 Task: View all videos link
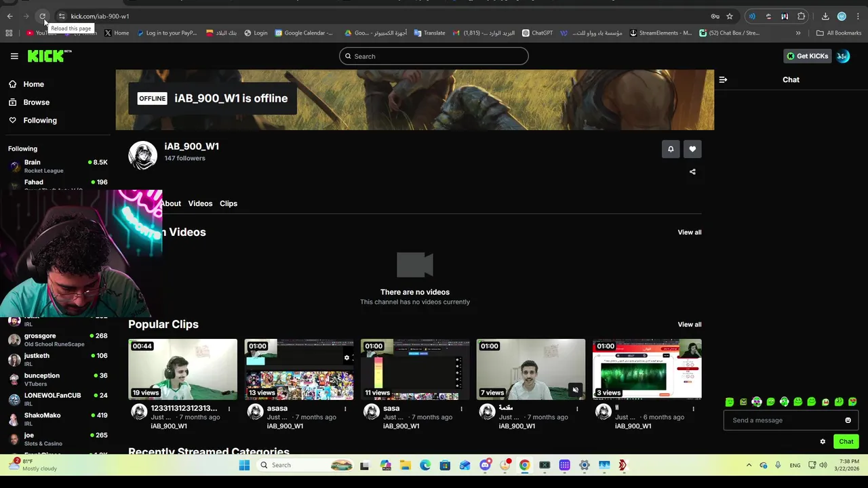tap(690, 232)
